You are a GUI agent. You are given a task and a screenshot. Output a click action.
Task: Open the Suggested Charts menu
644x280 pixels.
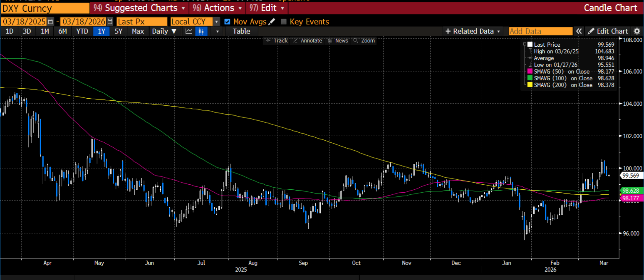pyautogui.click(x=139, y=8)
